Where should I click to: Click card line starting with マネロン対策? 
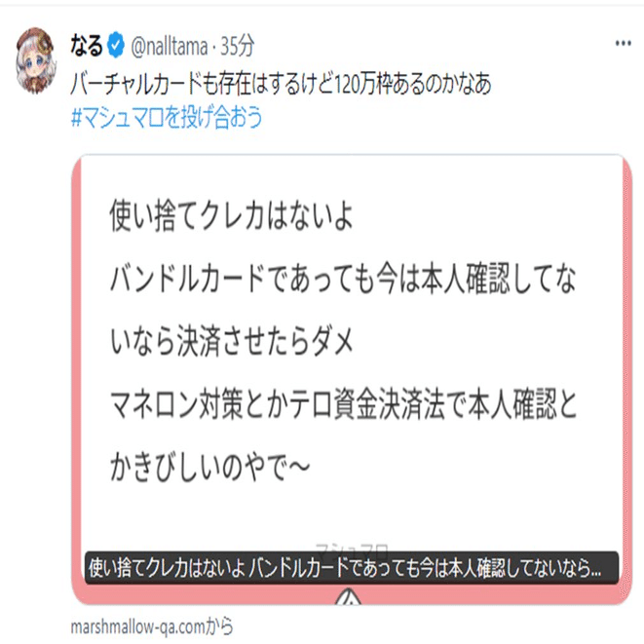tap(343, 403)
